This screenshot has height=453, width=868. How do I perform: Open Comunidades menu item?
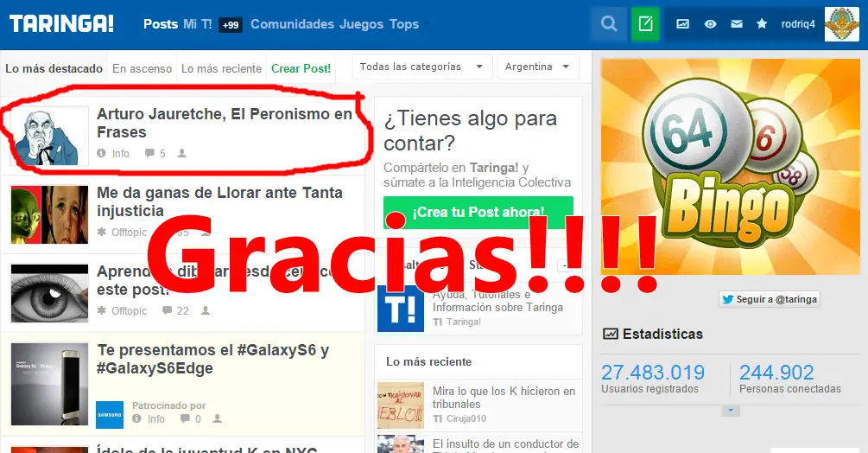[292, 24]
